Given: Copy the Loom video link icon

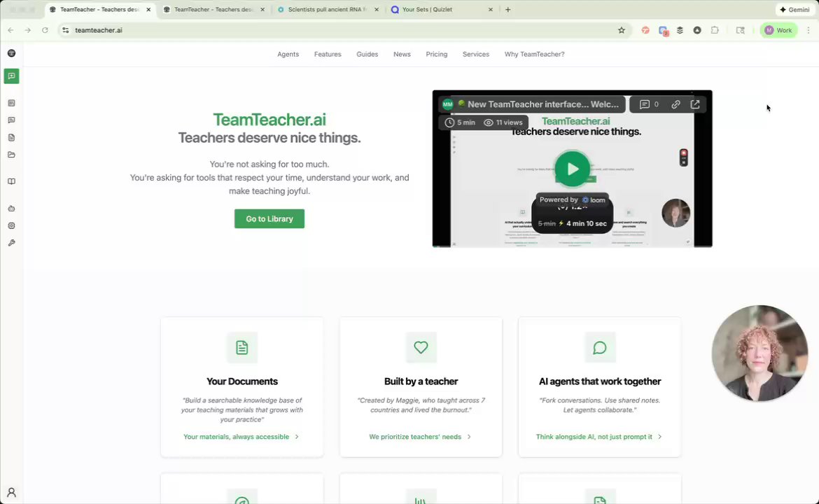Looking at the screenshot, I should click(x=676, y=104).
